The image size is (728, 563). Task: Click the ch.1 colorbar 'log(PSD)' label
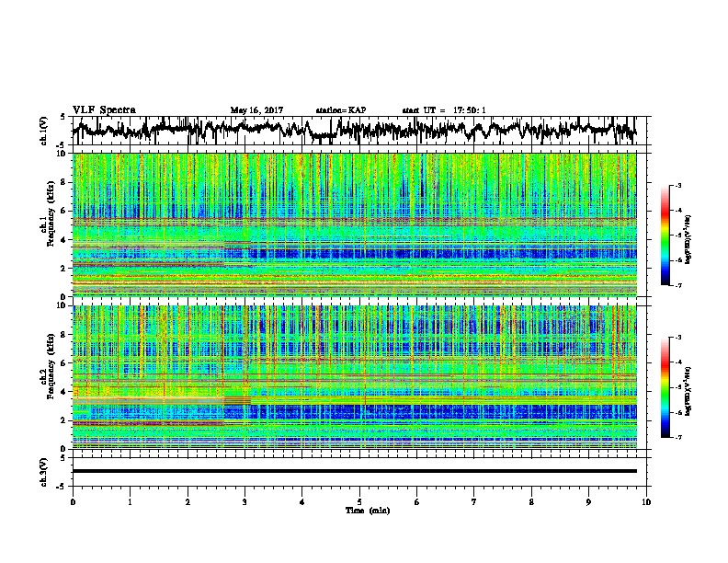coord(688,239)
